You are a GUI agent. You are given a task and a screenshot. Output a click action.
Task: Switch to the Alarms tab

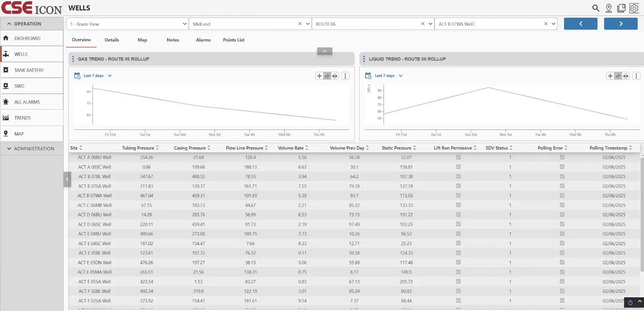click(203, 40)
